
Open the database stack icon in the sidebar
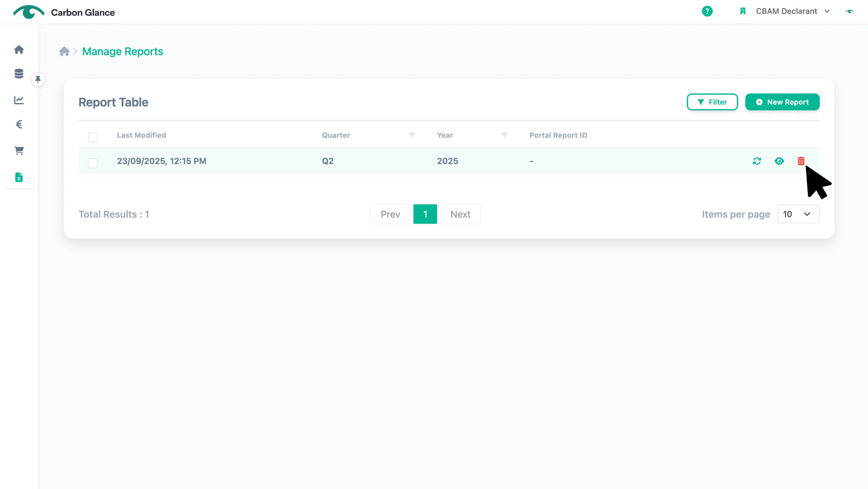point(19,74)
